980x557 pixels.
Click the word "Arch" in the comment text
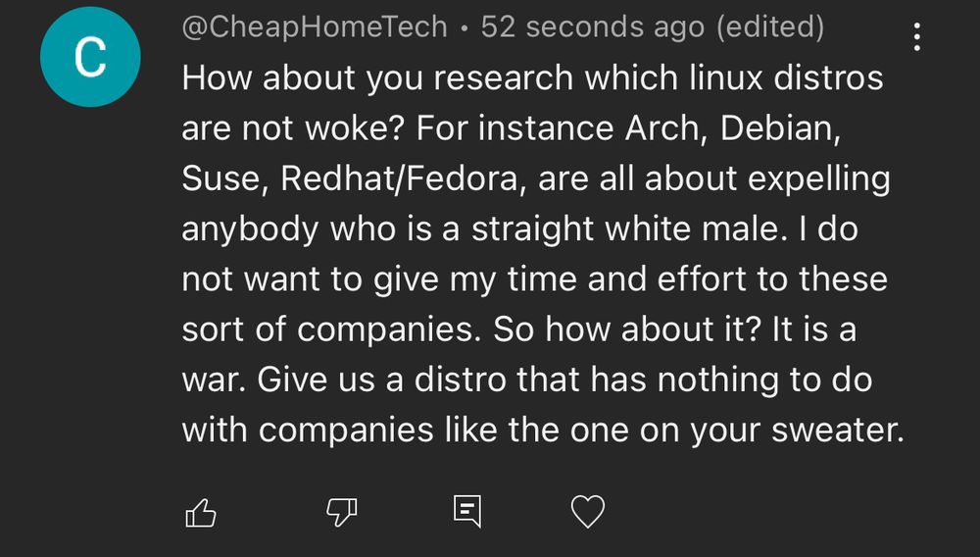pyautogui.click(x=666, y=128)
